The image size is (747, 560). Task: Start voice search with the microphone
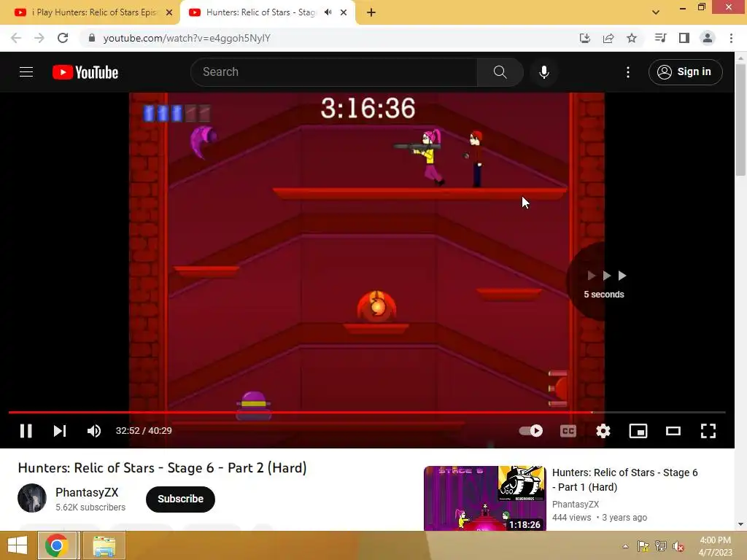tap(544, 72)
